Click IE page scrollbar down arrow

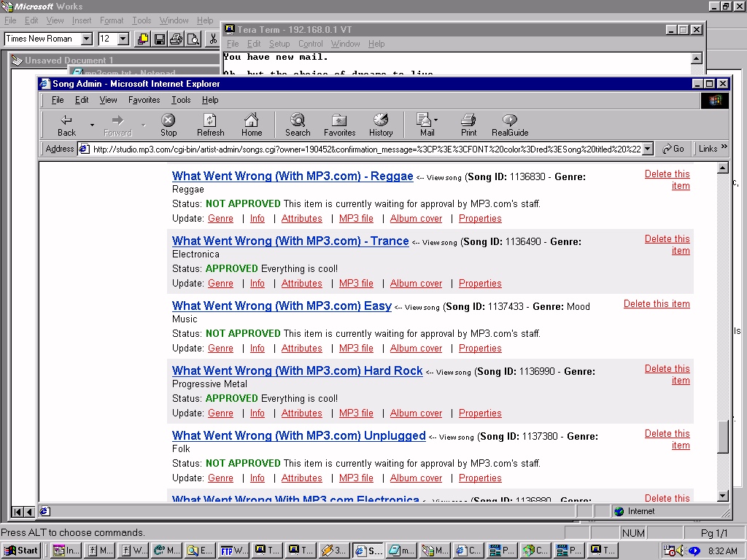(723, 496)
